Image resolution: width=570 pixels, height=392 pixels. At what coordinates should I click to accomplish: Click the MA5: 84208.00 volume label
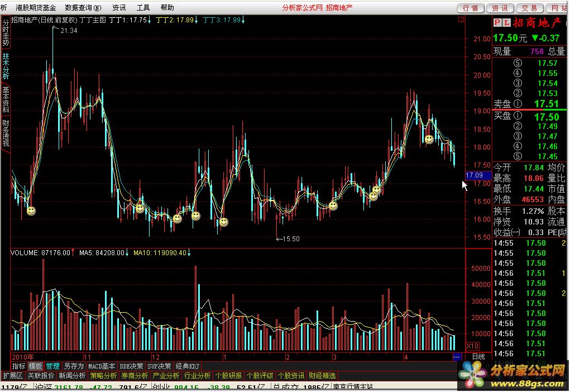(x=104, y=253)
